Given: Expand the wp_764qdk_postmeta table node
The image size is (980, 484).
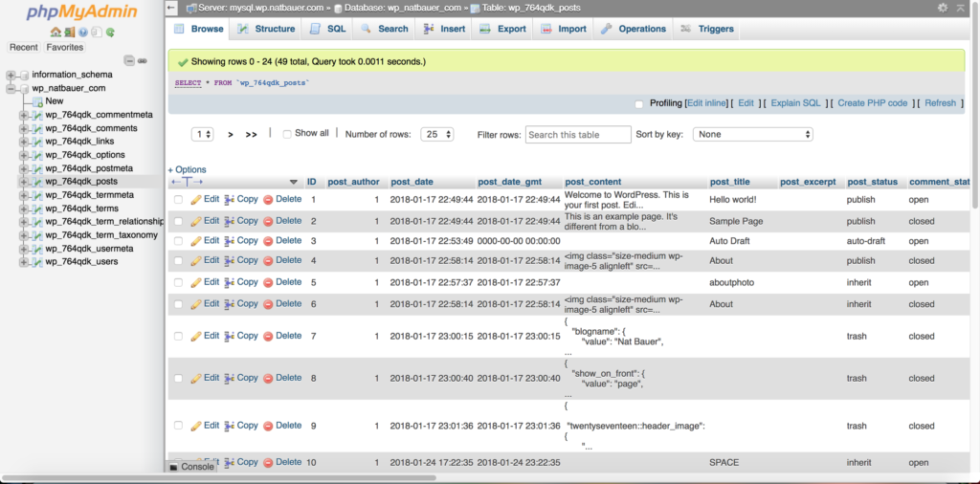Looking at the screenshot, I should point(24,168).
